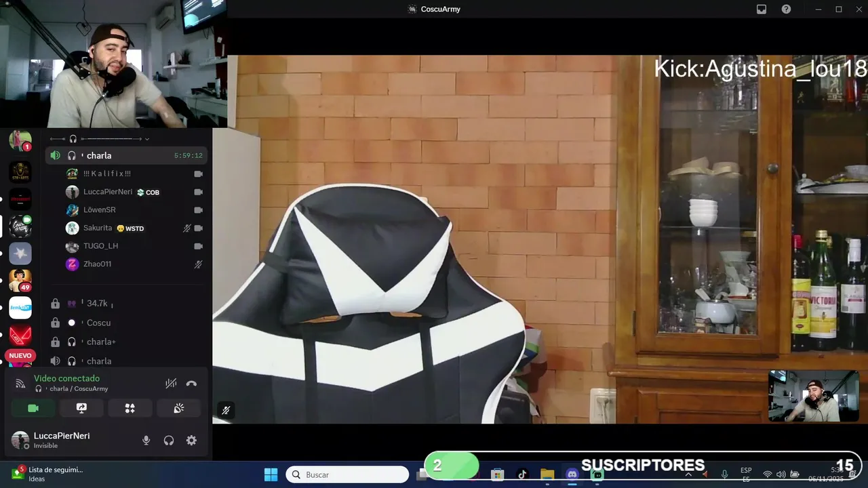The height and width of the screenshot is (488, 868).
Task: Open server with red 1 badge
Action: tap(20, 141)
